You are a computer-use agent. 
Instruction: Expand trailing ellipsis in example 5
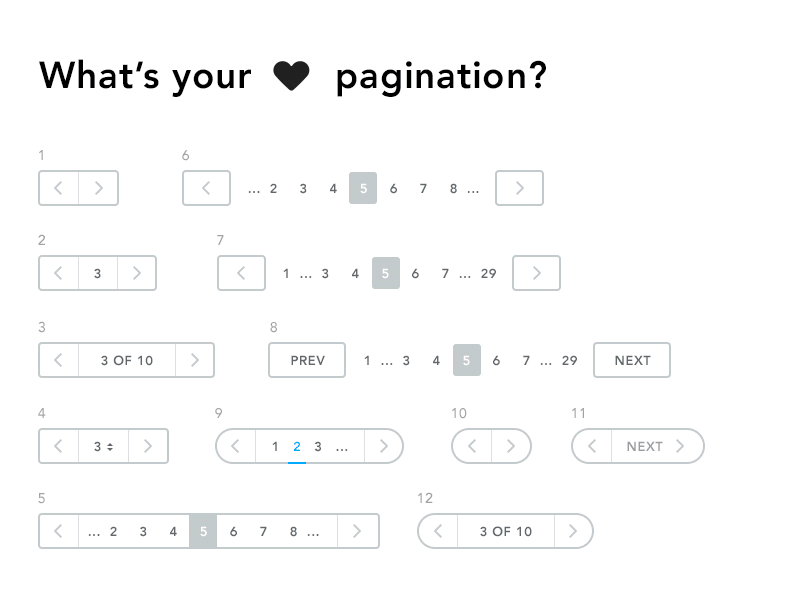point(313,531)
